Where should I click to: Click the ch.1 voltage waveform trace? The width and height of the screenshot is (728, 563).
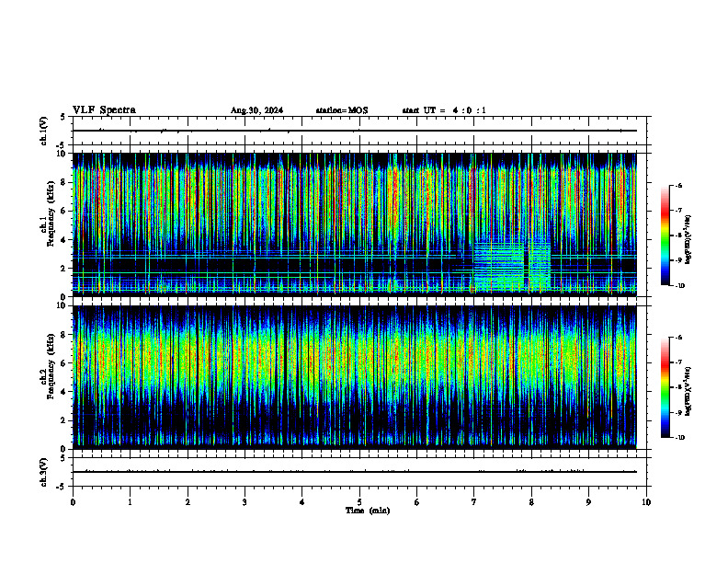pos(354,131)
